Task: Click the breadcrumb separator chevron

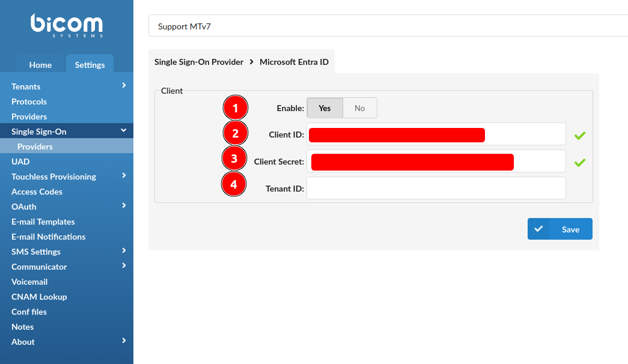Action: point(252,62)
